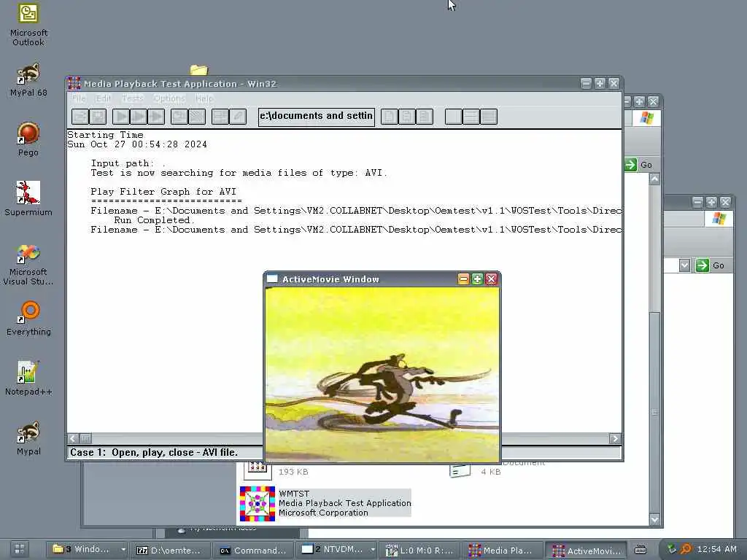Switch to the 'Command...' taskbar item
The width and height of the screenshot is (747, 560).
pos(253,550)
